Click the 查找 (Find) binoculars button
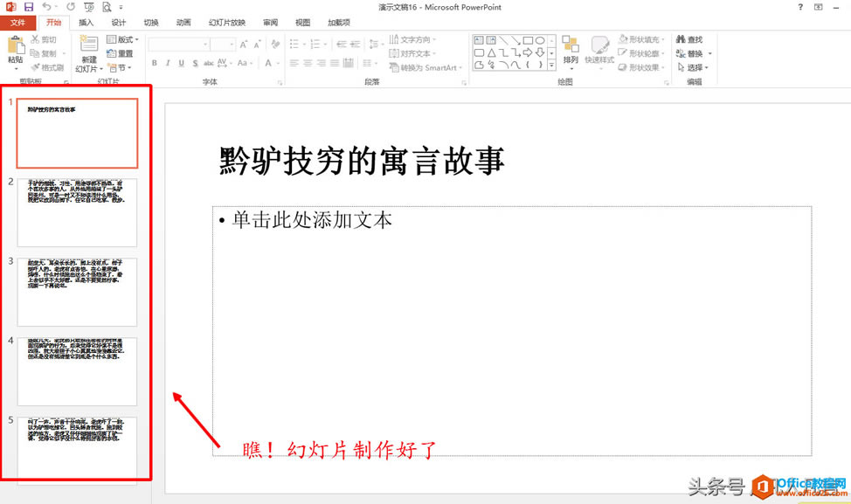The height and width of the screenshot is (504, 851). point(689,39)
